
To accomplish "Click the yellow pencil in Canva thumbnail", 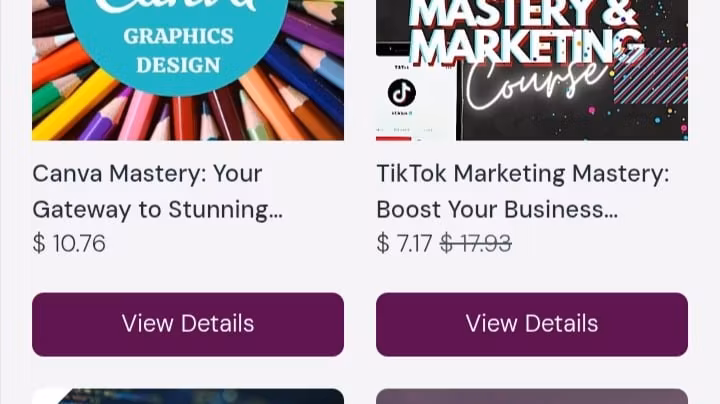I will point(73,108).
